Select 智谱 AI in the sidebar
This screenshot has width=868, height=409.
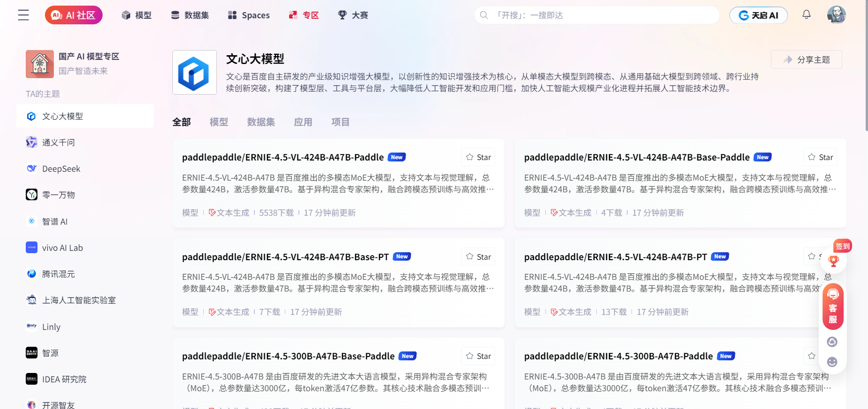85,221
